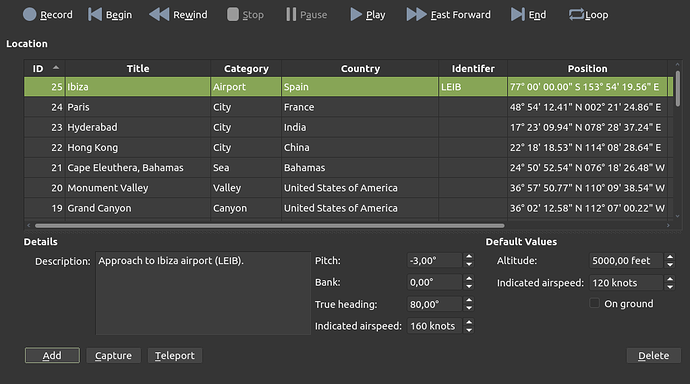
Task: Increase the Pitch value
Action: tap(469, 257)
